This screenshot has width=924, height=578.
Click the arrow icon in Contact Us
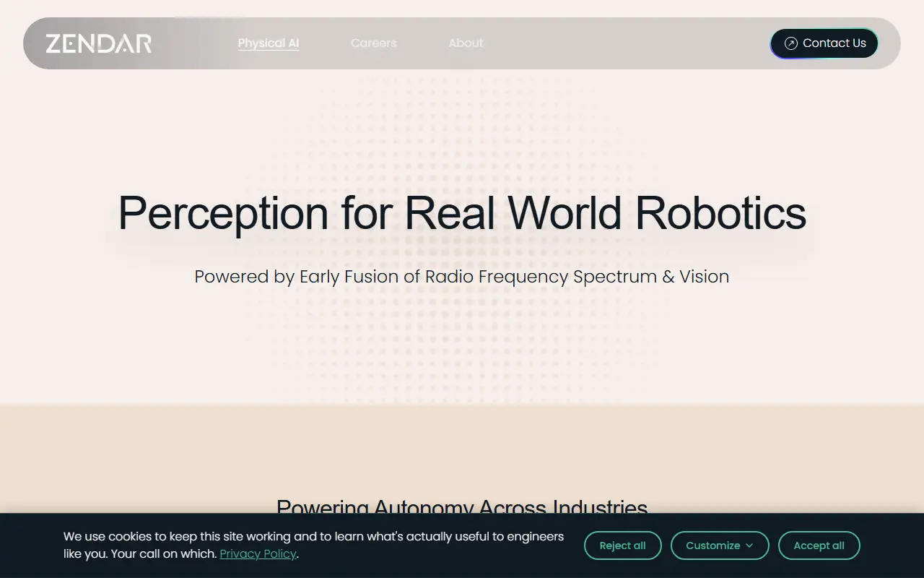tap(790, 43)
